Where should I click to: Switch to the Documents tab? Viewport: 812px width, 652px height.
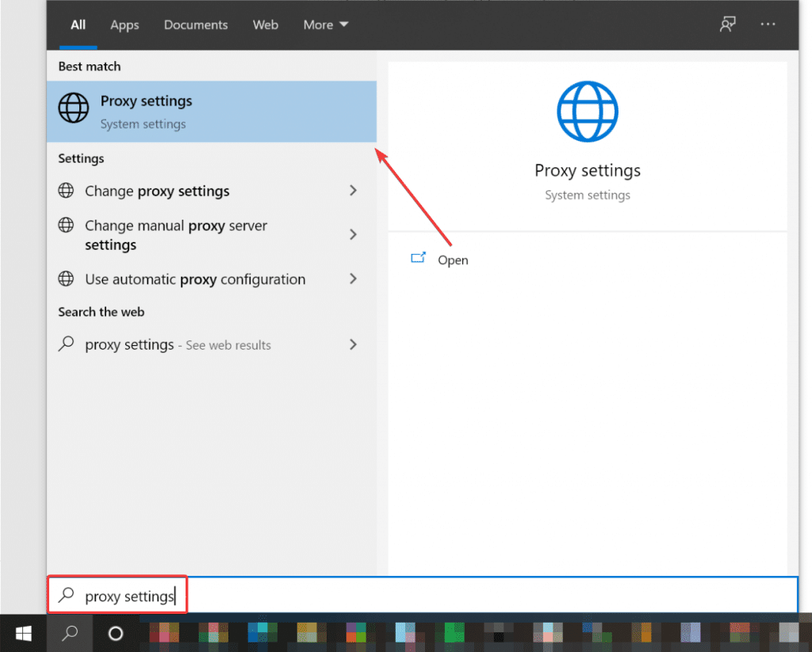[x=195, y=25]
